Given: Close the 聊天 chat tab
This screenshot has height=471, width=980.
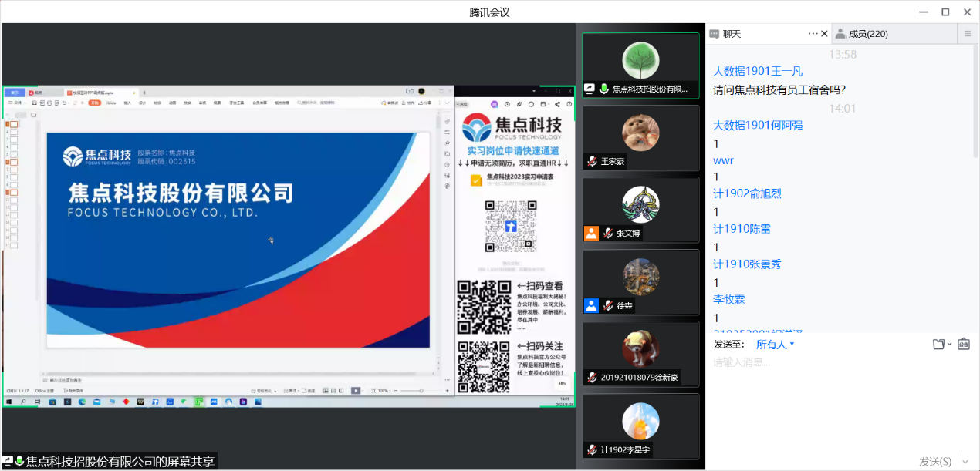Looking at the screenshot, I should coord(824,34).
